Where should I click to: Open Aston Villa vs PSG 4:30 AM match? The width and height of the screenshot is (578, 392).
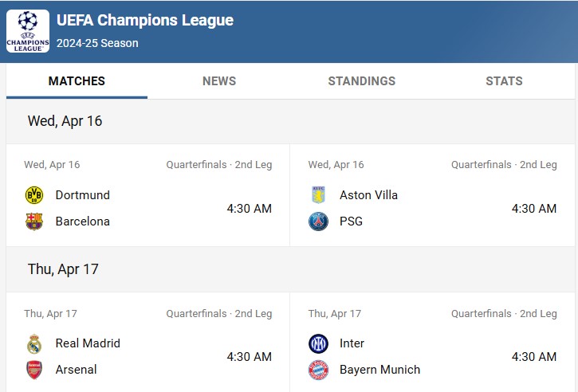pos(534,209)
